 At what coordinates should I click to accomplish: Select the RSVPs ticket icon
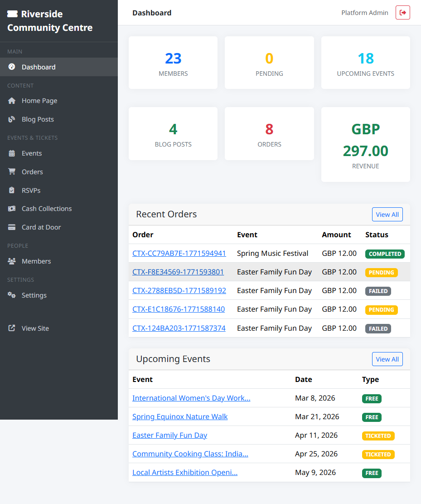[x=11, y=190]
